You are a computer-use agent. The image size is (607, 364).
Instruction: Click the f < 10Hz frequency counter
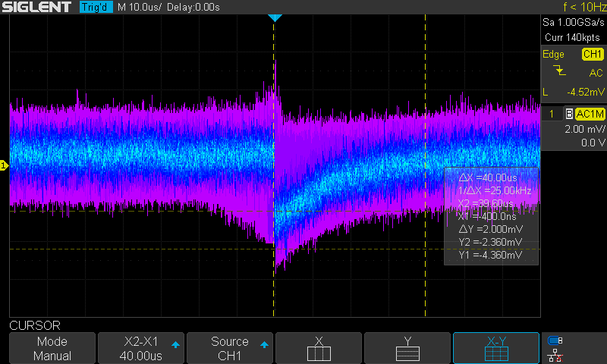(584, 7)
